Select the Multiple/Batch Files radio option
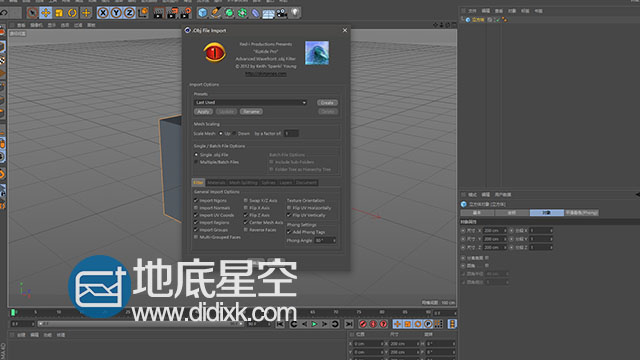This screenshot has width=640, height=360. pyautogui.click(x=196, y=162)
